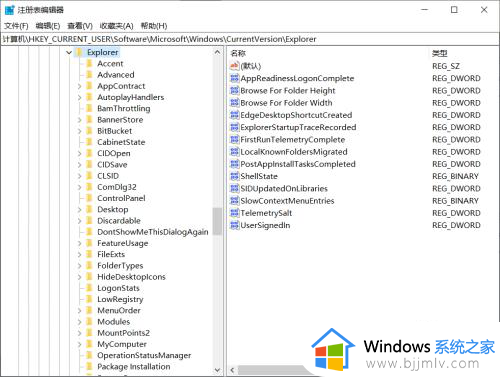The height and width of the screenshot is (377, 500).
Task: Click the string icon of (默认) value
Action: pos(235,66)
